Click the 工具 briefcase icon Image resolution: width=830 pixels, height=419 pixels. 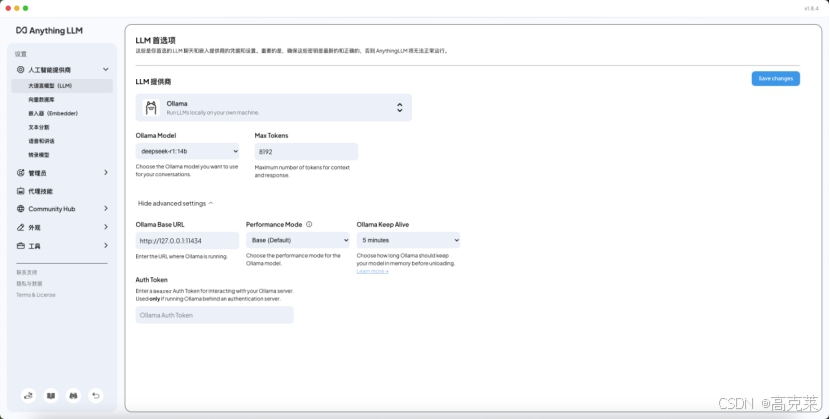(21, 245)
